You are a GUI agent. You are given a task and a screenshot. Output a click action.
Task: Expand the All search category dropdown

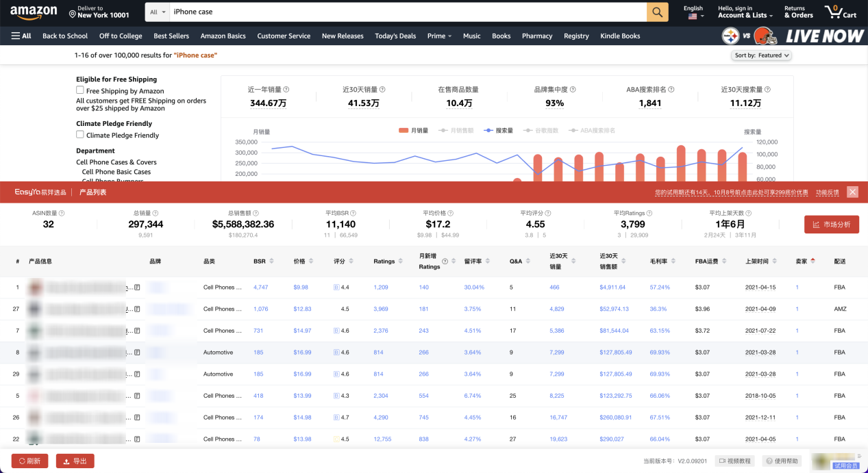158,12
